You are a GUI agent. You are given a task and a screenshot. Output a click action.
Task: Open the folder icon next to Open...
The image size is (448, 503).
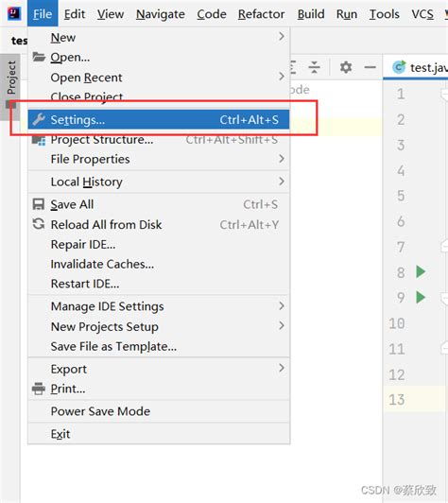39,57
